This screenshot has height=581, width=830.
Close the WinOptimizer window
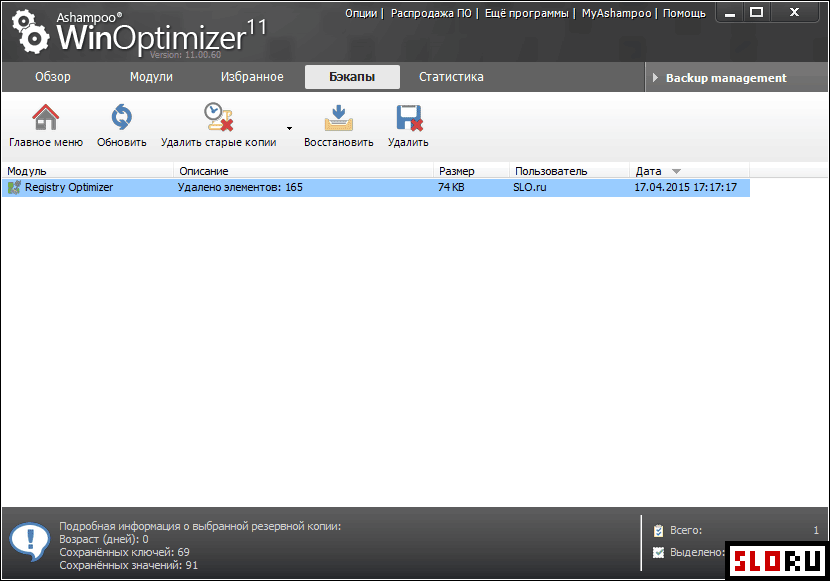795,12
